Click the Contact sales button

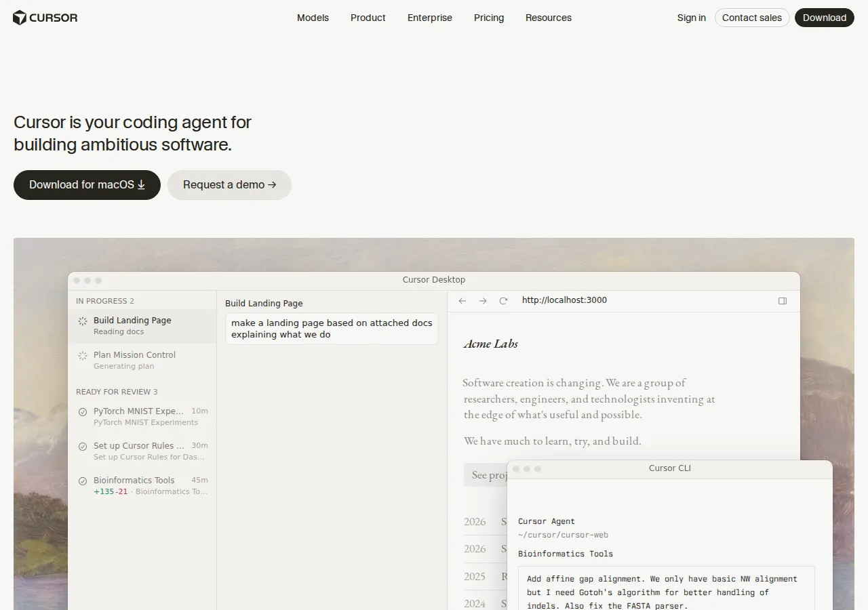[752, 18]
